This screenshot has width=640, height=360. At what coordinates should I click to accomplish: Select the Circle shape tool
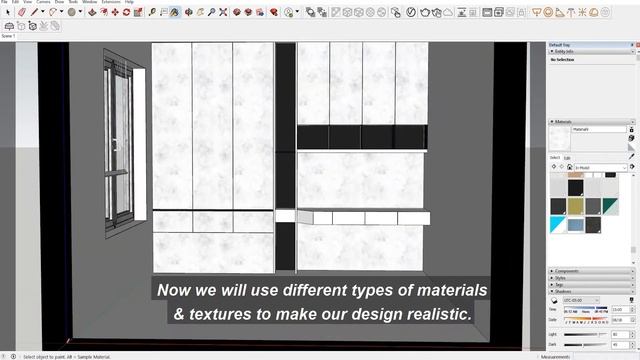(72, 12)
